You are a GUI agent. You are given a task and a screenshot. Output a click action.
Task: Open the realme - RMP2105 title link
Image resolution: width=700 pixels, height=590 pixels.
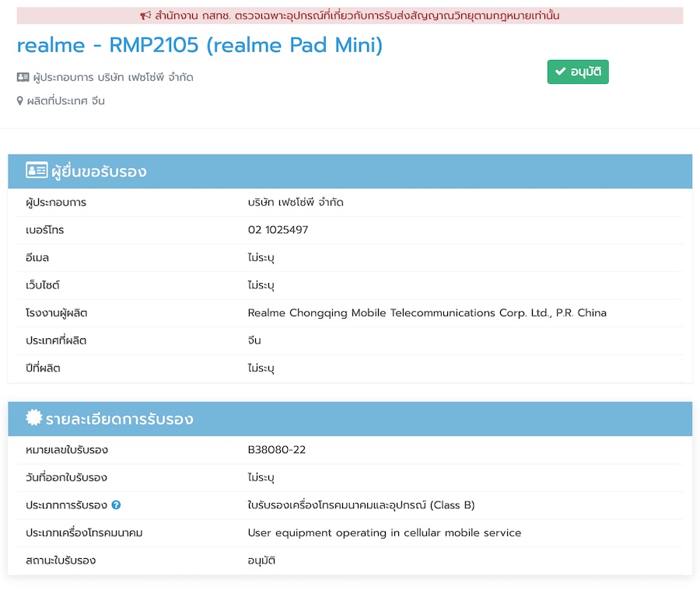[199, 45]
